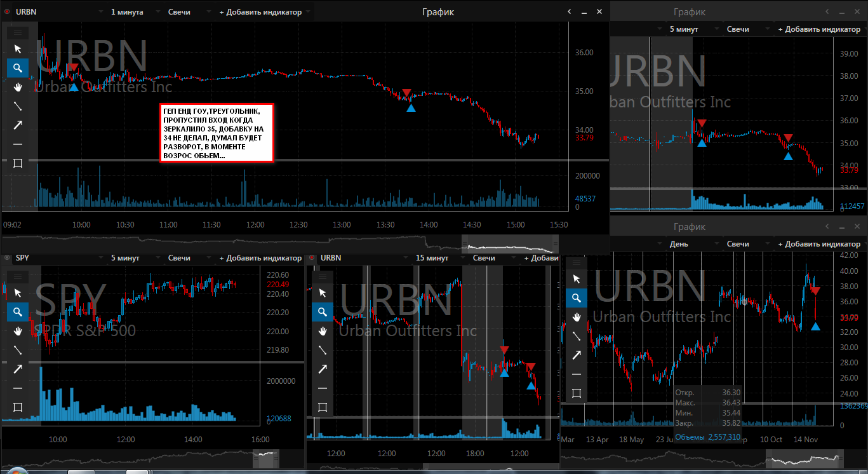Select the cursor tool in the URBN daily chart
The image size is (868, 474).
577,278
